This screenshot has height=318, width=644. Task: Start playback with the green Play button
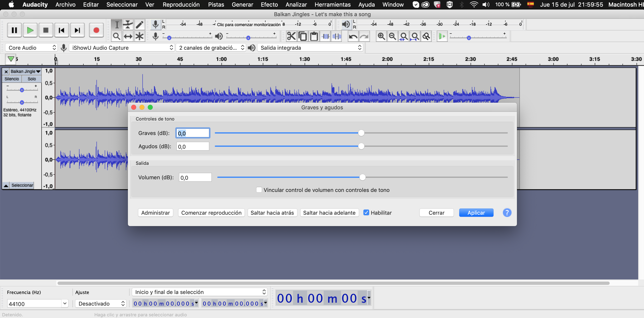point(30,30)
